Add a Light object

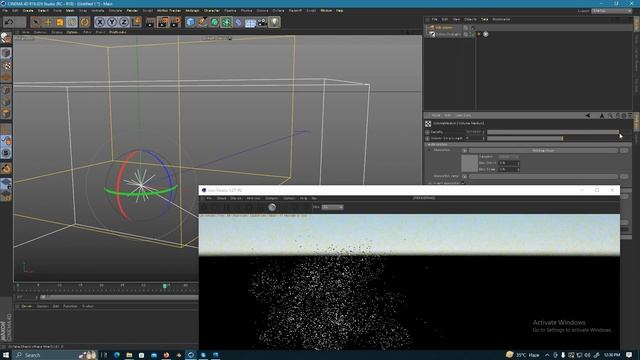tap(274, 22)
